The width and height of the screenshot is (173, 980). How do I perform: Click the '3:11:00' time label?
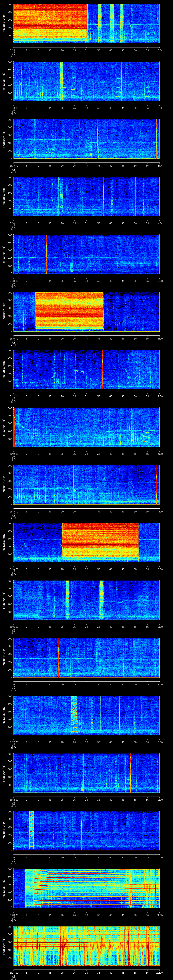pyautogui.click(x=14, y=396)
